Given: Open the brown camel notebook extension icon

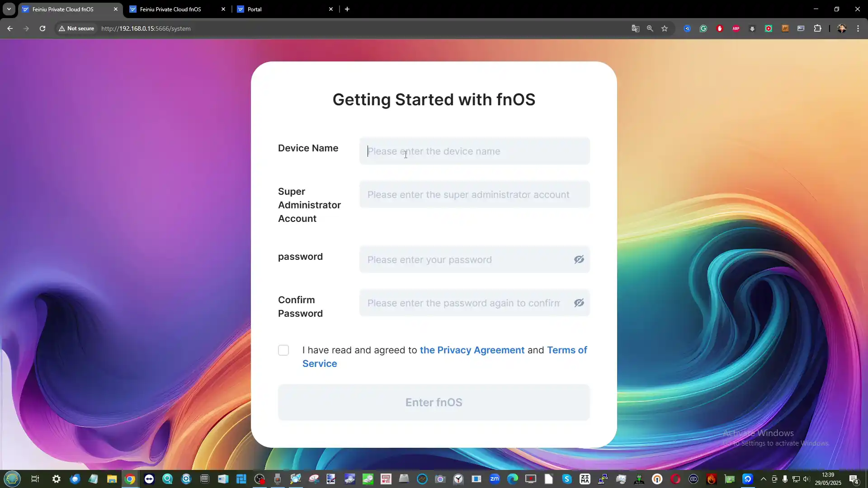Looking at the screenshot, I should 785,28.
